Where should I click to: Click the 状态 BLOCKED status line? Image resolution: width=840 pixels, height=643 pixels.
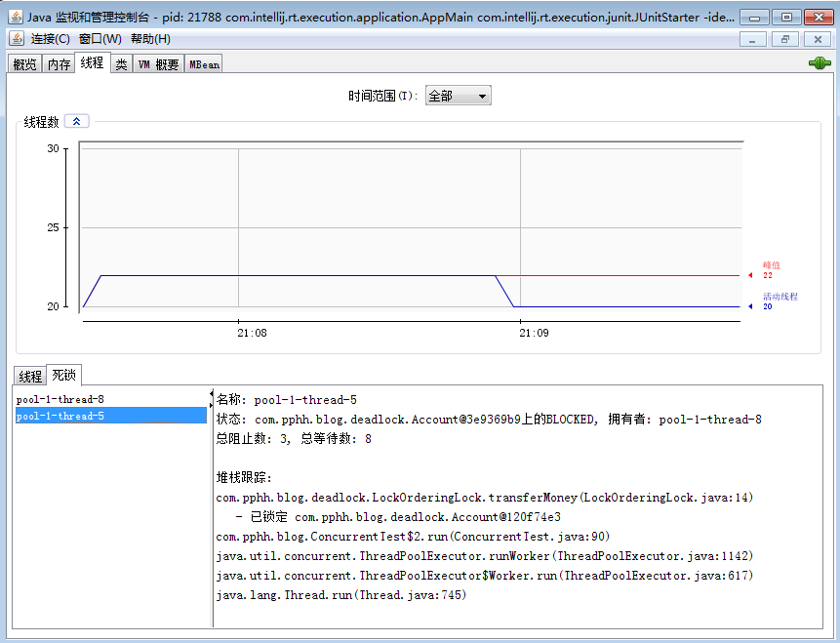coord(489,419)
